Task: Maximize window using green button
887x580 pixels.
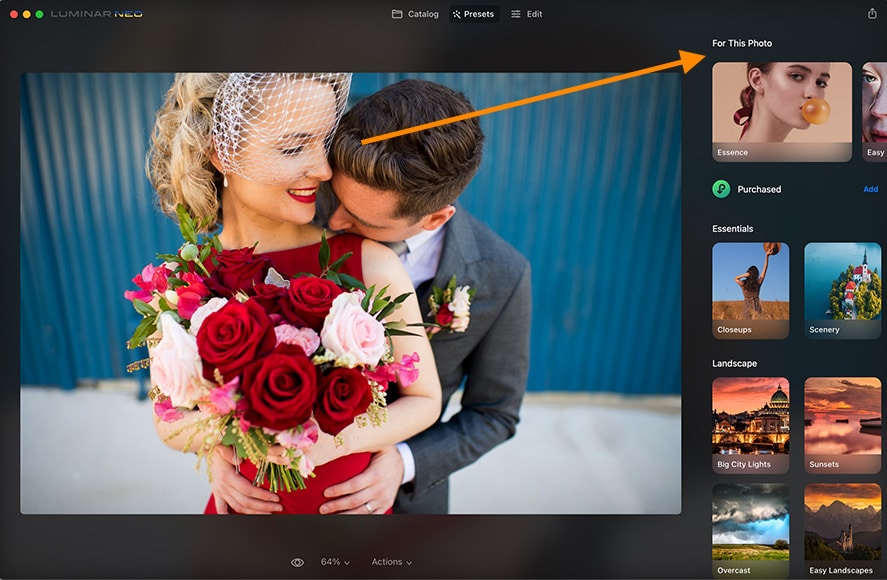Action: point(40,14)
